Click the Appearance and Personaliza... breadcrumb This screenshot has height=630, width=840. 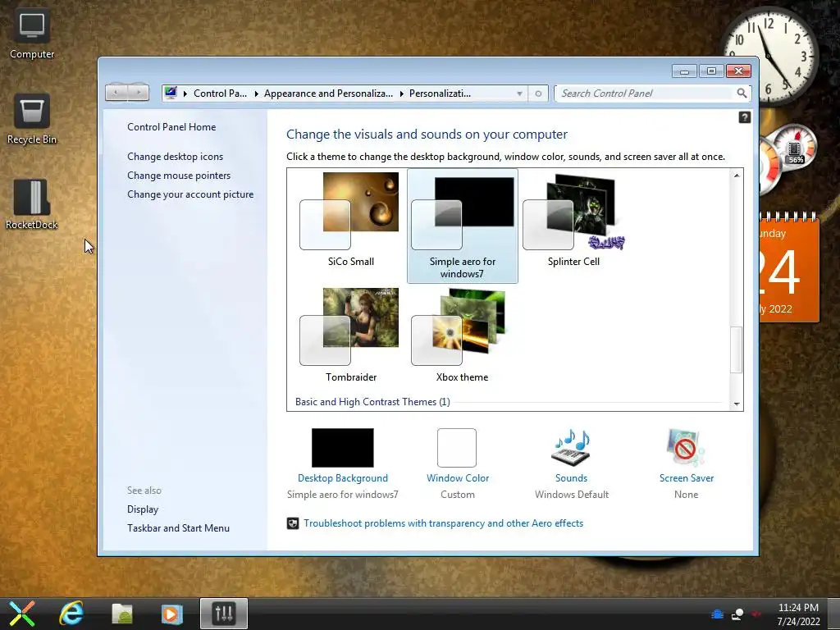tap(328, 94)
